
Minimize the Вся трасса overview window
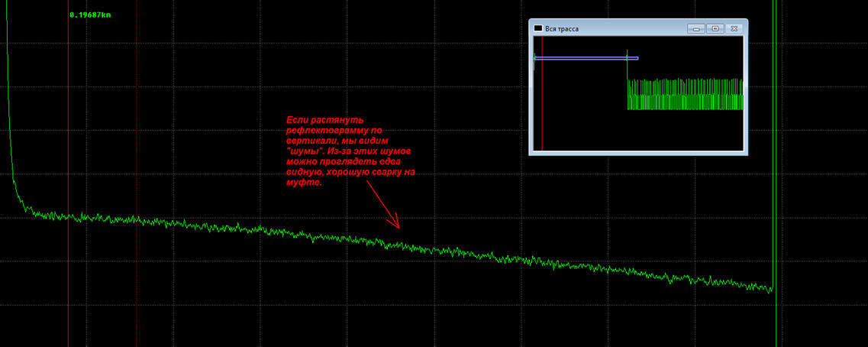tap(695, 28)
